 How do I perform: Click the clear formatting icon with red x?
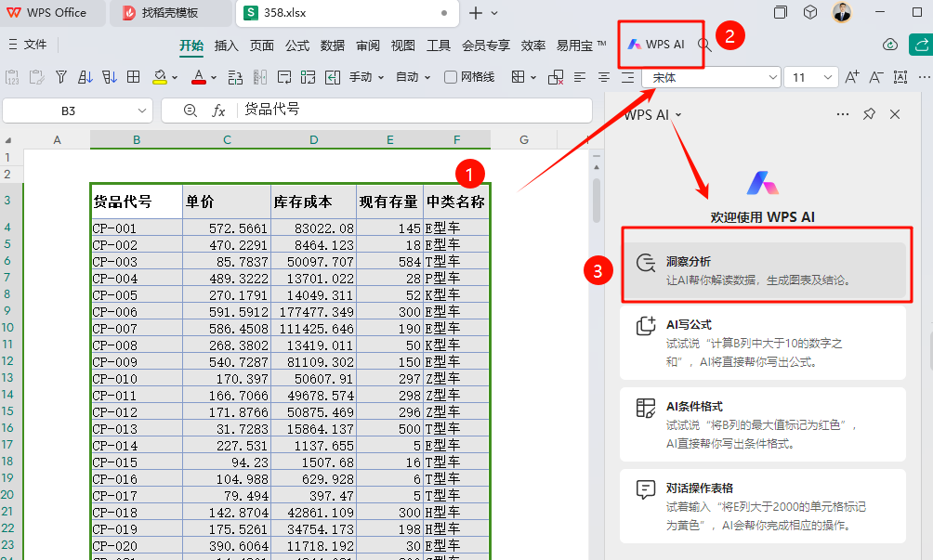pyautogui.click(x=556, y=77)
